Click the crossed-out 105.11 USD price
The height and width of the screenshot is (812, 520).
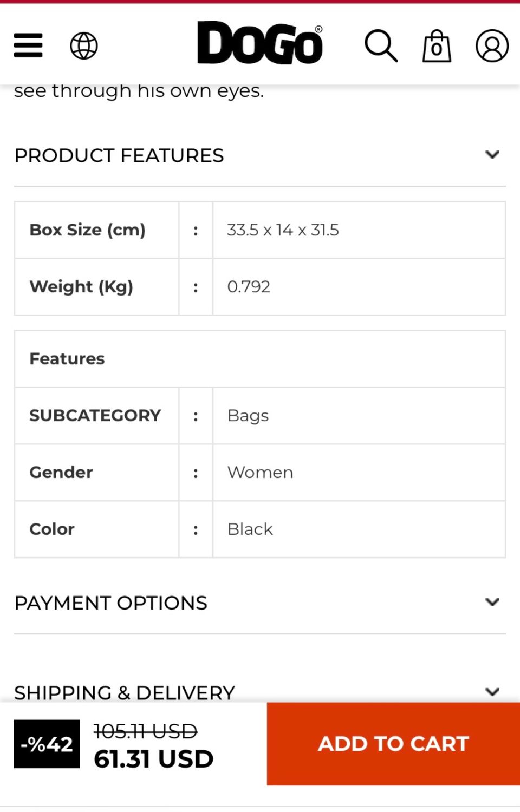(x=145, y=732)
